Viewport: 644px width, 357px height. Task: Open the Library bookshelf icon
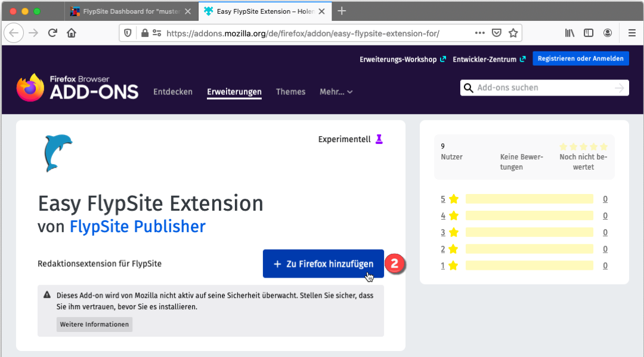[x=569, y=33]
